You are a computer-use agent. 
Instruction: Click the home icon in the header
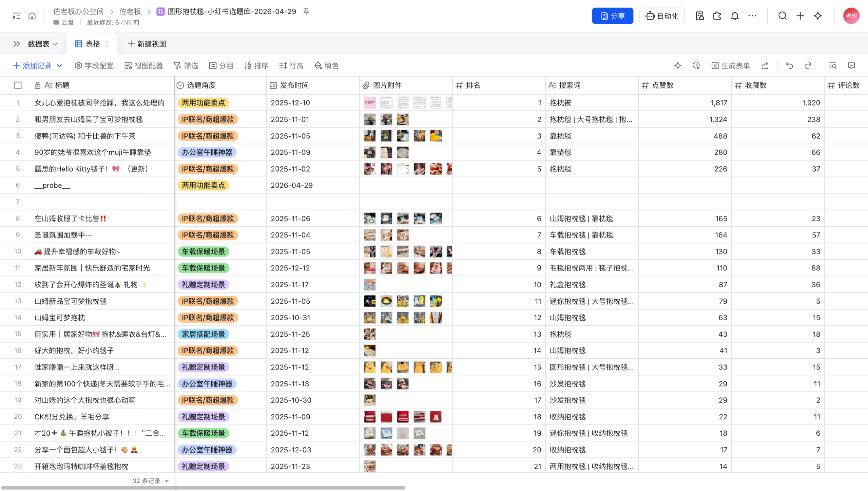(32, 16)
